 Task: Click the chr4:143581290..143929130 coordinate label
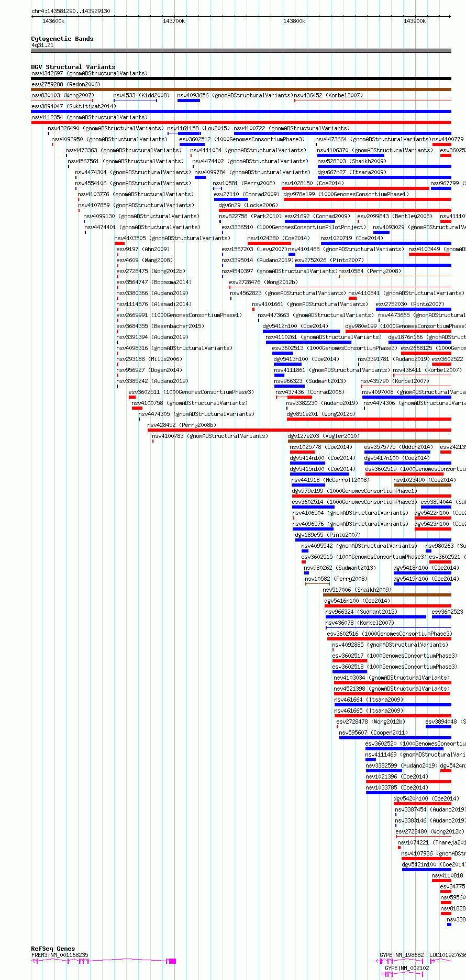(71, 11)
